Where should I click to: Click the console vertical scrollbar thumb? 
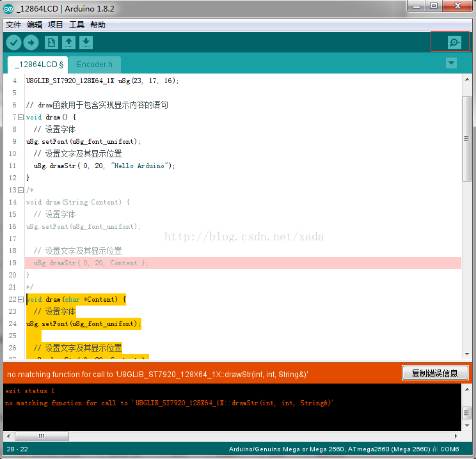[x=467, y=412]
